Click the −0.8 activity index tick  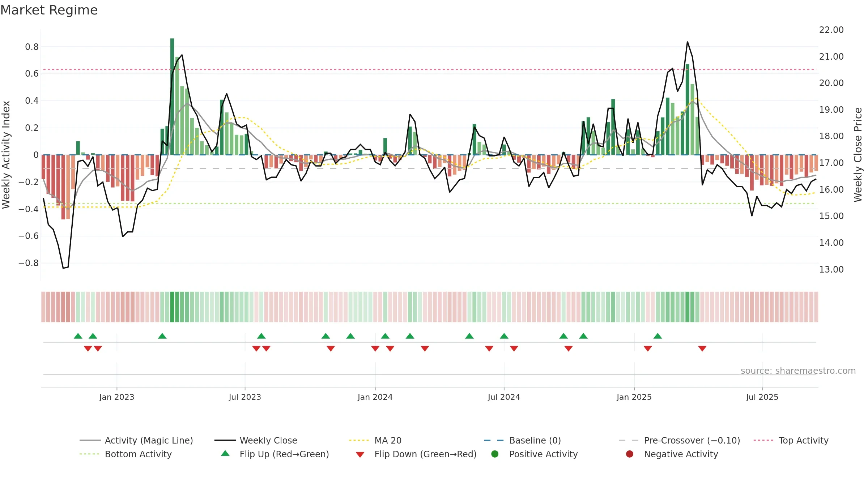click(29, 263)
